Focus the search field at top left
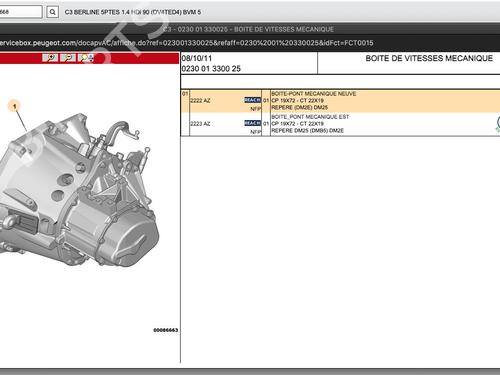Screen dimensions: 500x375 pos(21,12)
